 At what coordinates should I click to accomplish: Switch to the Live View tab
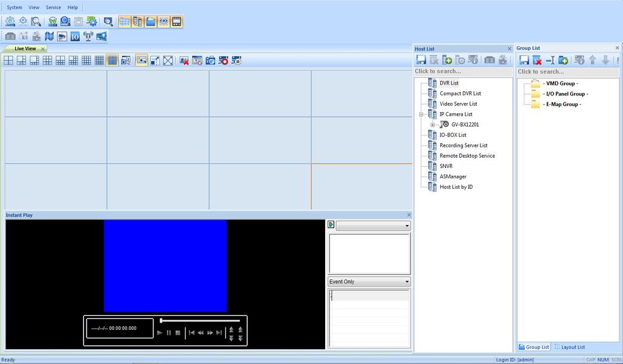coord(25,49)
